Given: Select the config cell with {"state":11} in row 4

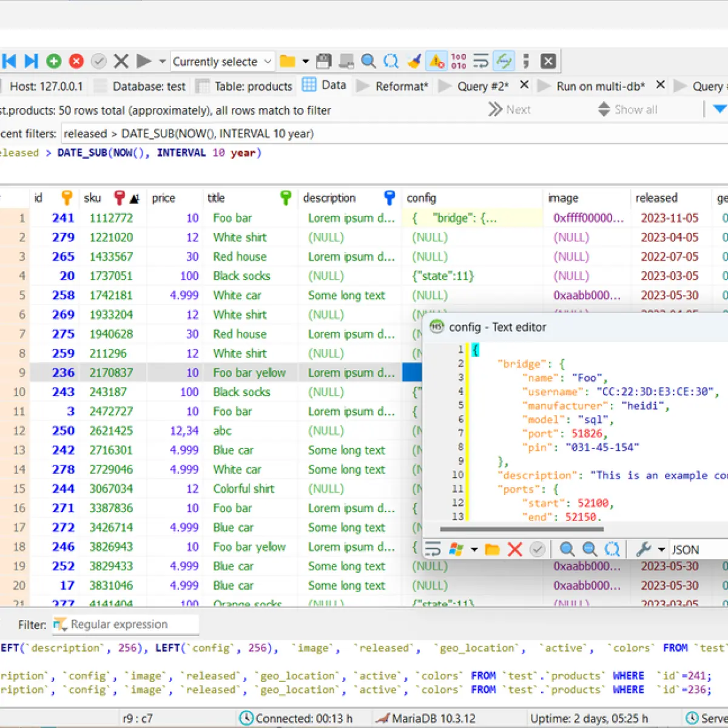Looking at the screenshot, I should [x=473, y=276].
